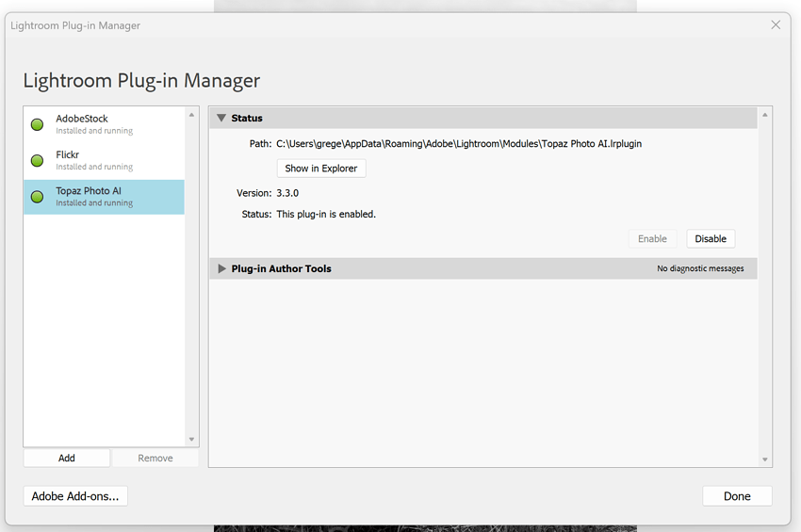Select the AdobeStock plug-in name in the list

point(82,119)
